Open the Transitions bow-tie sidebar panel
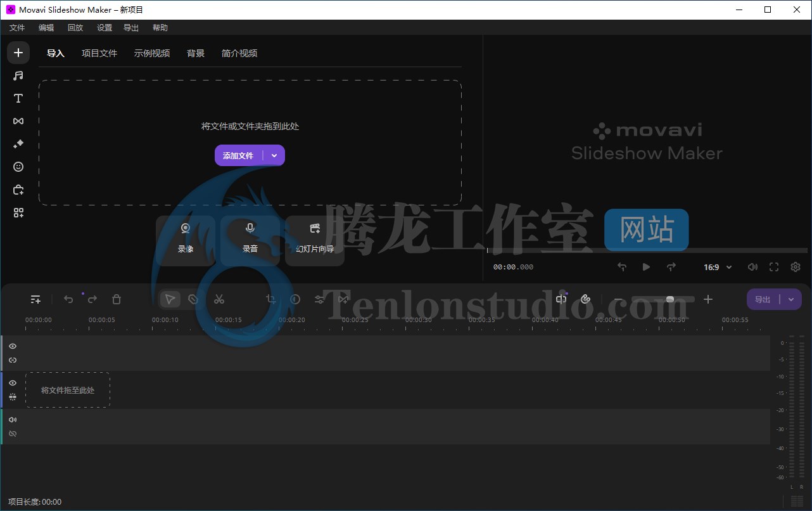The height and width of the screenshot is (511, 812). pyautogui.click(x=18, y=121)
